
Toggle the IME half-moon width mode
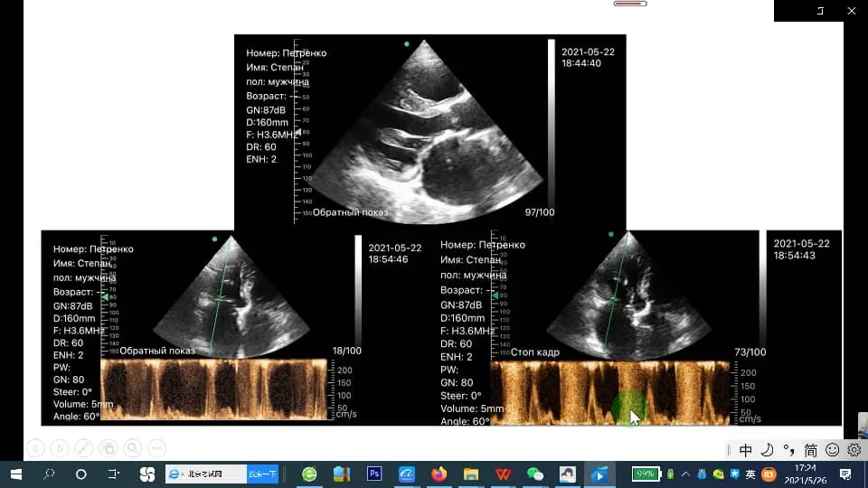tap(767, 450)
